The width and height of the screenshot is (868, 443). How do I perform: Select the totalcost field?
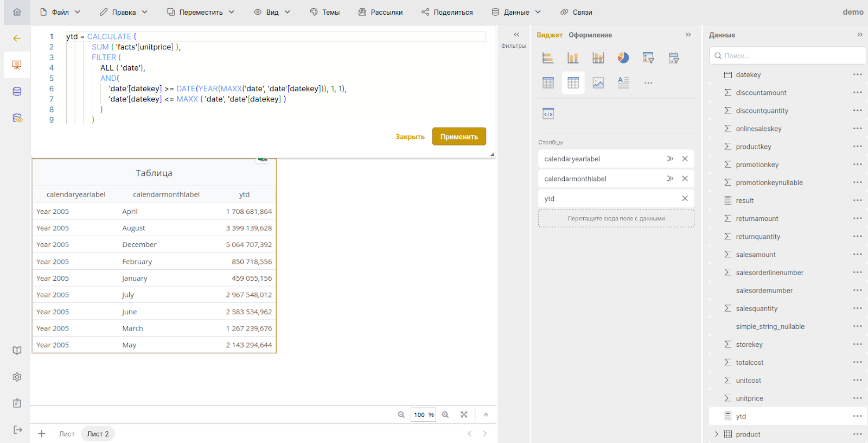click(x=749, y=363)
